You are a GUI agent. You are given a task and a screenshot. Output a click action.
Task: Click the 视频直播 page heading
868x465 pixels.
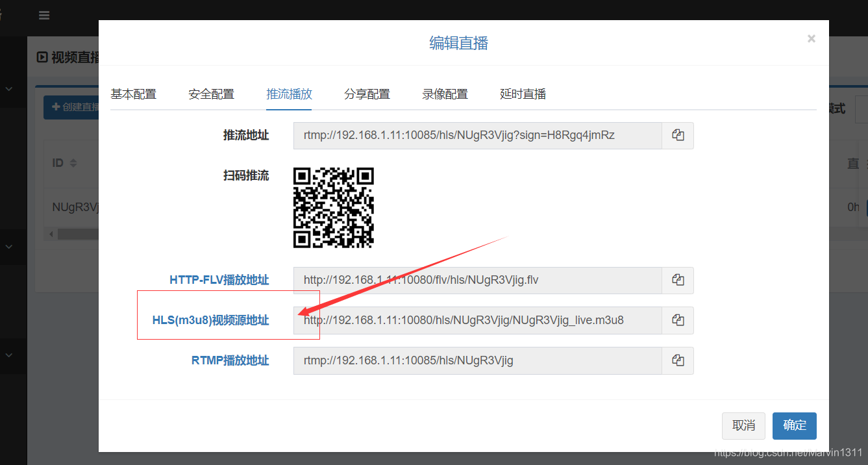coord(68,57)
